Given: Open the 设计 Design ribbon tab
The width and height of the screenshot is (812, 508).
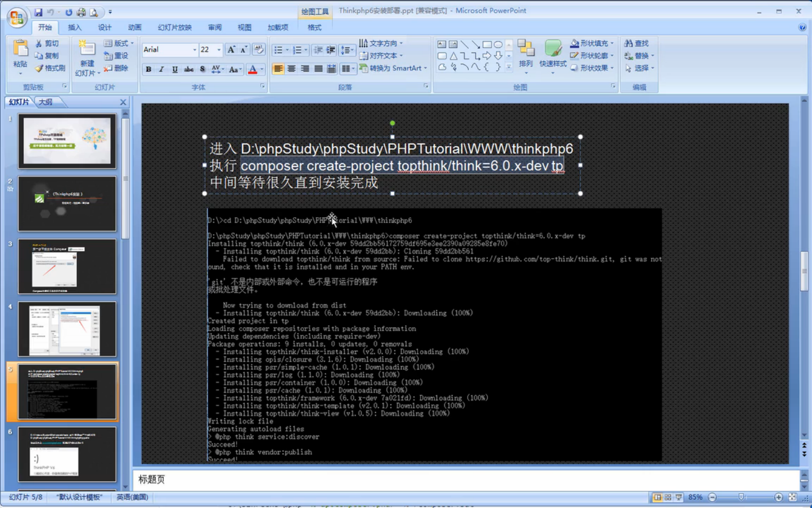Looking at the screenshot, I should [104, 28].
